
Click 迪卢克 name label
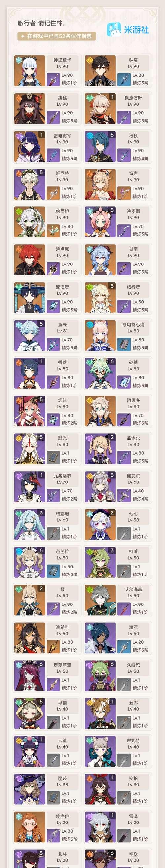(62, 249)
